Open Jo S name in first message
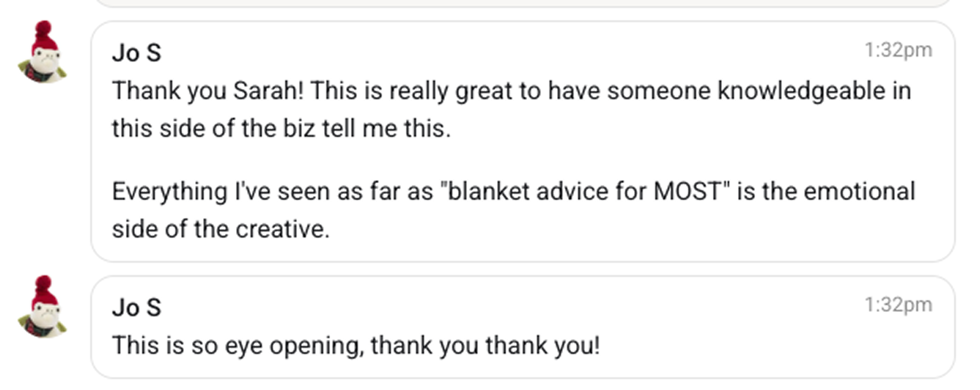 [136, 53]
